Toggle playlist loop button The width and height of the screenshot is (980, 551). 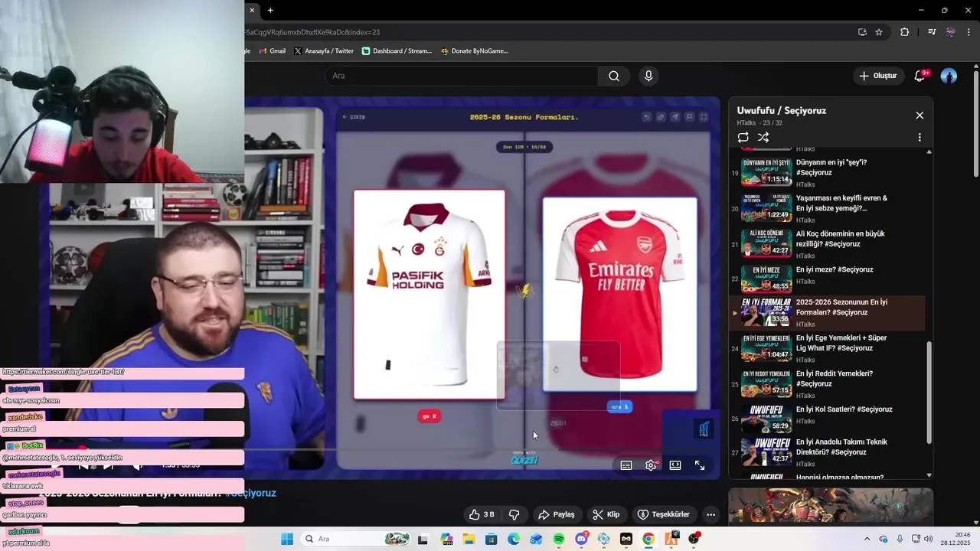click(x=743, y=138)
